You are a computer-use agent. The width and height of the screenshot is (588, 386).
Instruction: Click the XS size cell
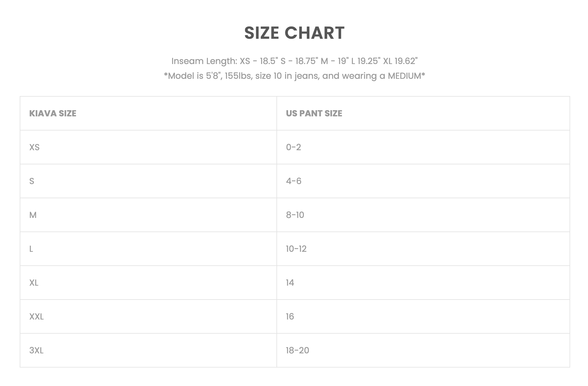[x=34, y=147]
